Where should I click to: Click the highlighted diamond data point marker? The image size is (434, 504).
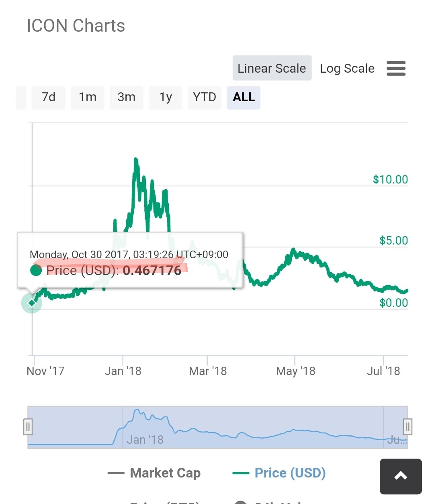(x=32, y=303)
